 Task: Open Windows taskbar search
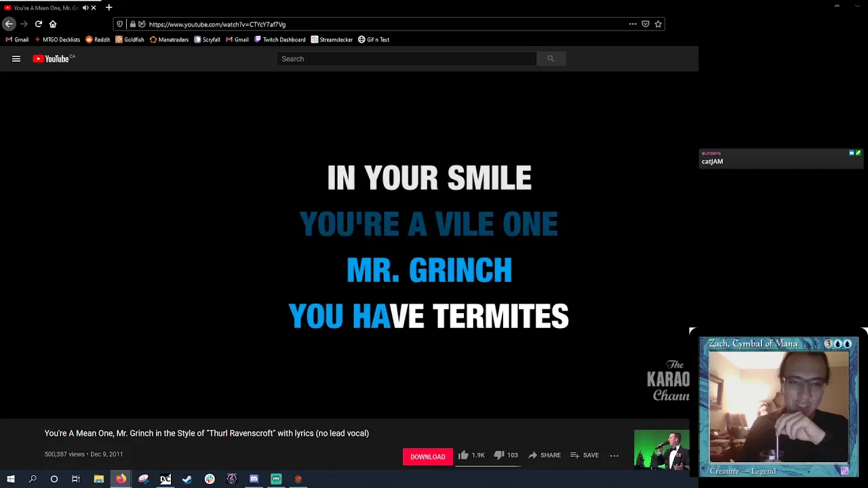pyautogui.click(x=32, y=479)
